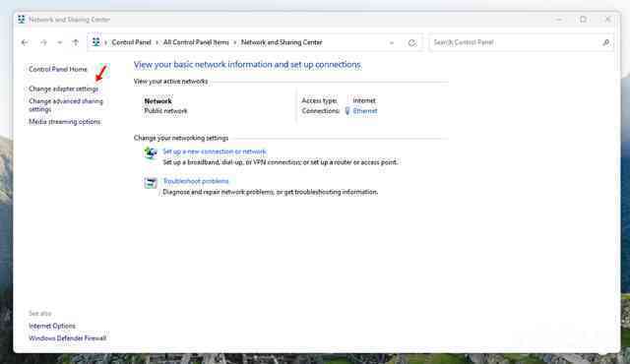Click the Forward navigation arrow
630x364 pixels.
pyautogui.click(x=43, y=42)
